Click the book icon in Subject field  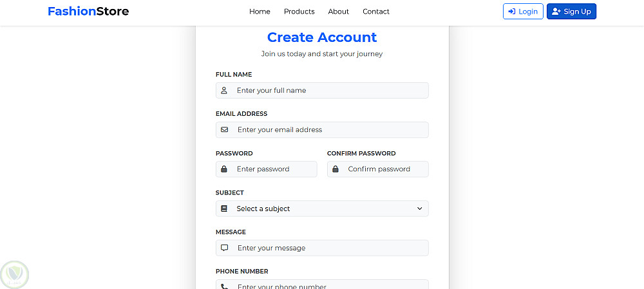(x=224, y=209)
